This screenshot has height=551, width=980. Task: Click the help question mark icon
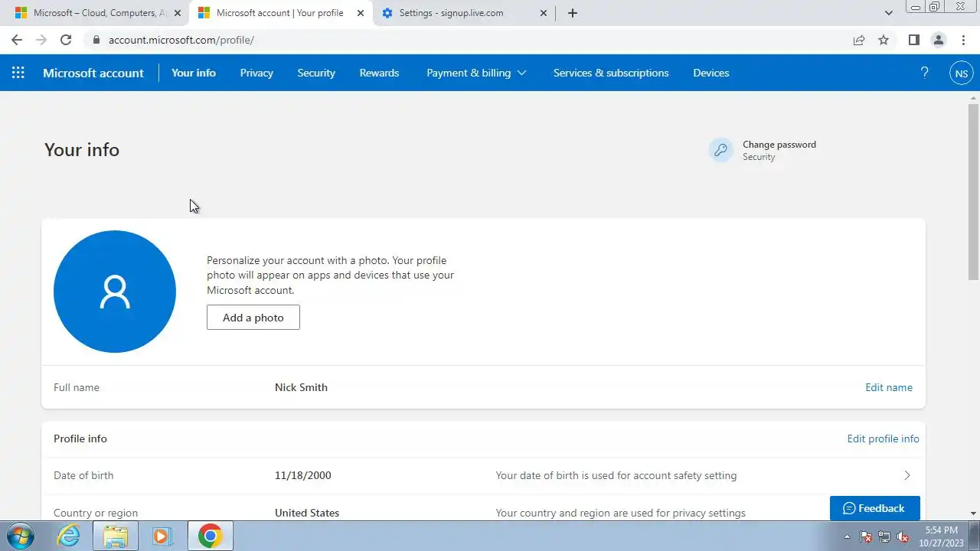[x=924, y=73]
